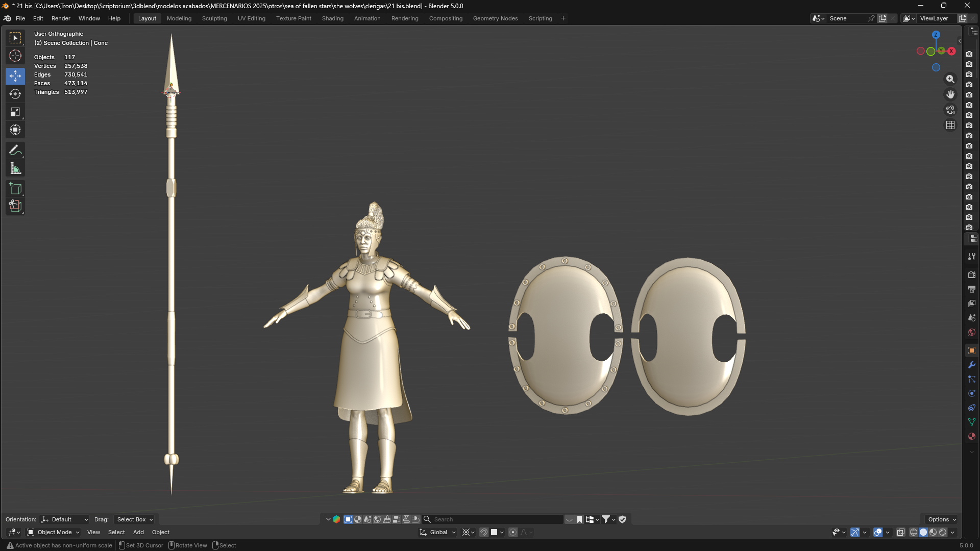Enable X-ray toggle in viewport header
Image resolution: width=980 pixels, height=551 pixels.
901,532
